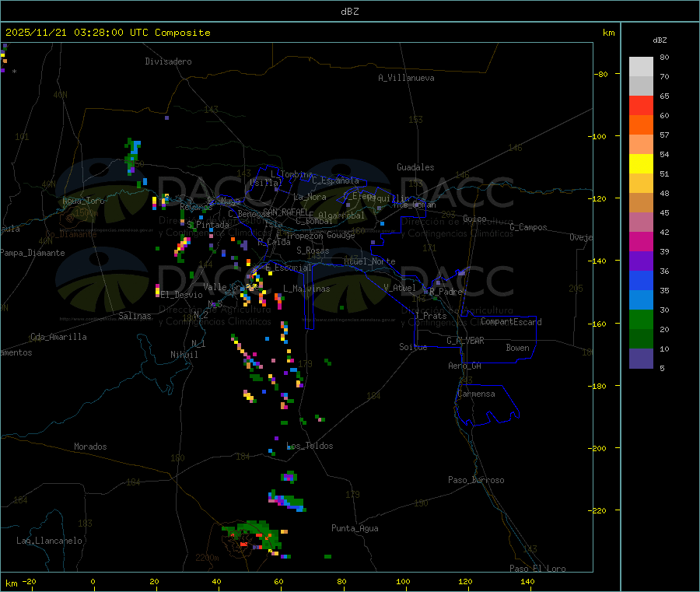
Task: Click the L_Malvinas label
Action: click(306, 289)
